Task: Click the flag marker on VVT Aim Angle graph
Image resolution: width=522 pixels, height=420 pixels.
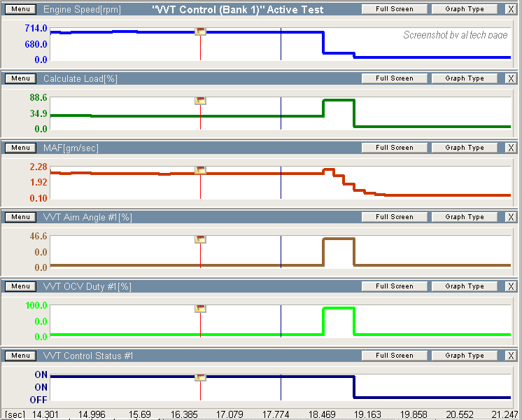Action: click(200, 239)
